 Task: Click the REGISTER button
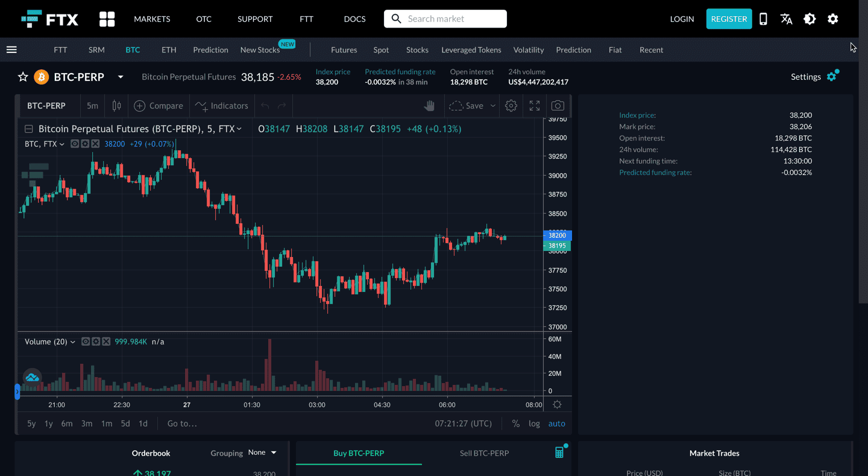[x=729, y=19]
